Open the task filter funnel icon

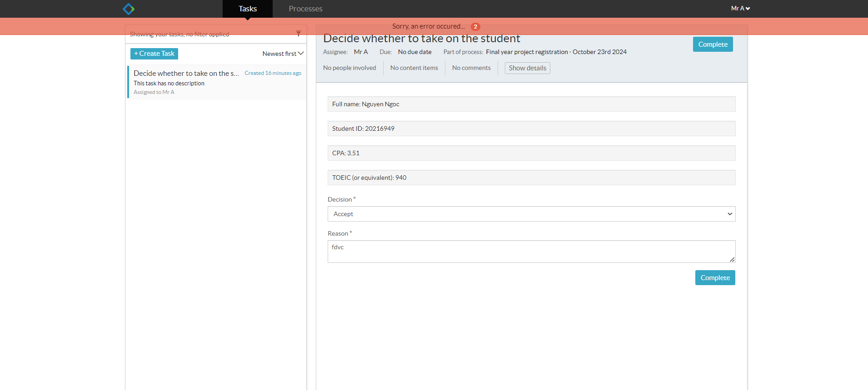[x=299, y=33]
